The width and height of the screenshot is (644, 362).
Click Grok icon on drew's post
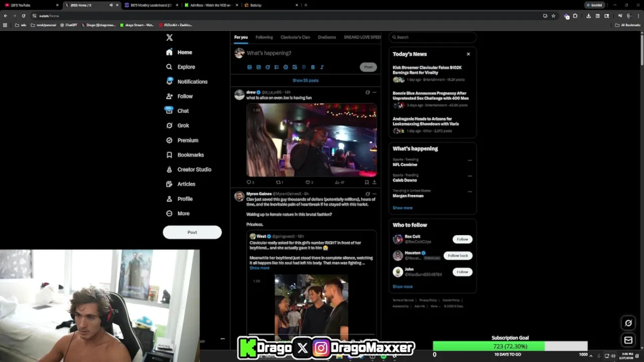pos(367,93)
